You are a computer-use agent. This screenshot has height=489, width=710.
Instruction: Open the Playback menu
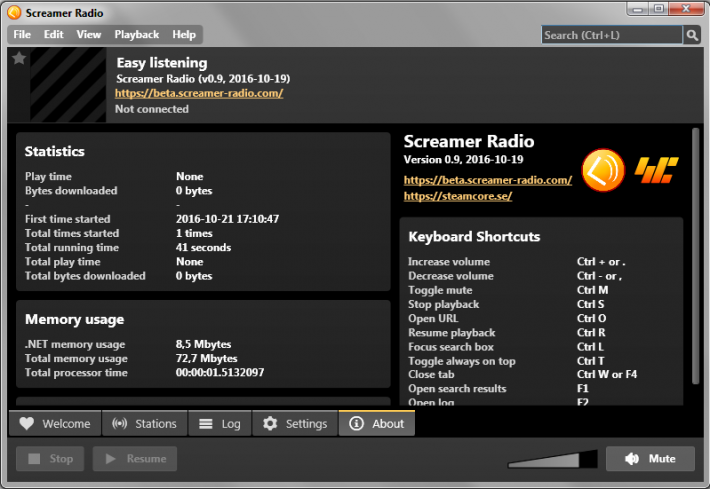[x=136, y=34]
